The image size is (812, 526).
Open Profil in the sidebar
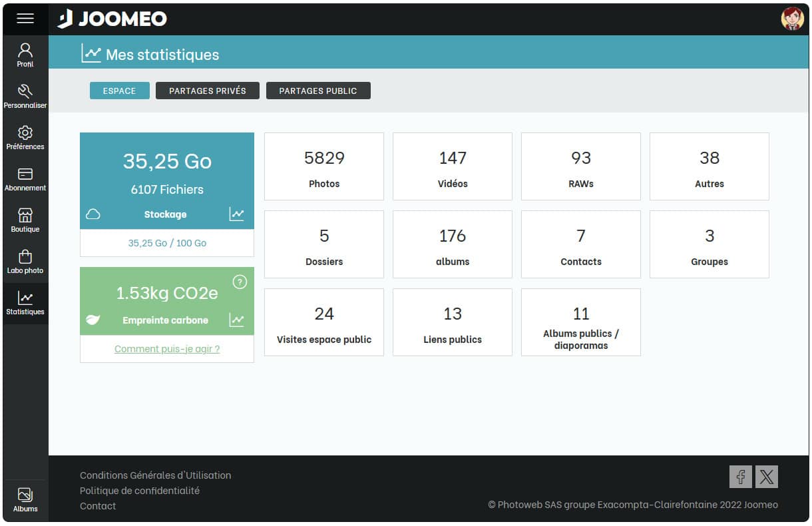25,55
